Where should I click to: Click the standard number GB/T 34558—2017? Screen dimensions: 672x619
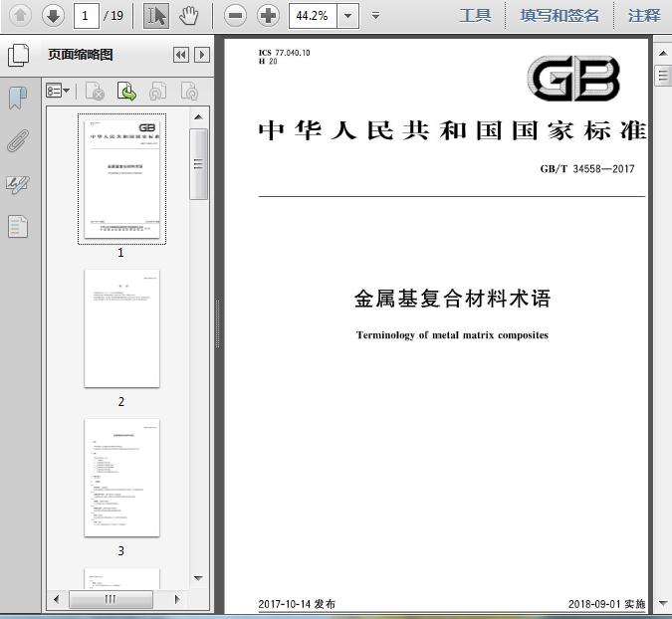(587, 169)
